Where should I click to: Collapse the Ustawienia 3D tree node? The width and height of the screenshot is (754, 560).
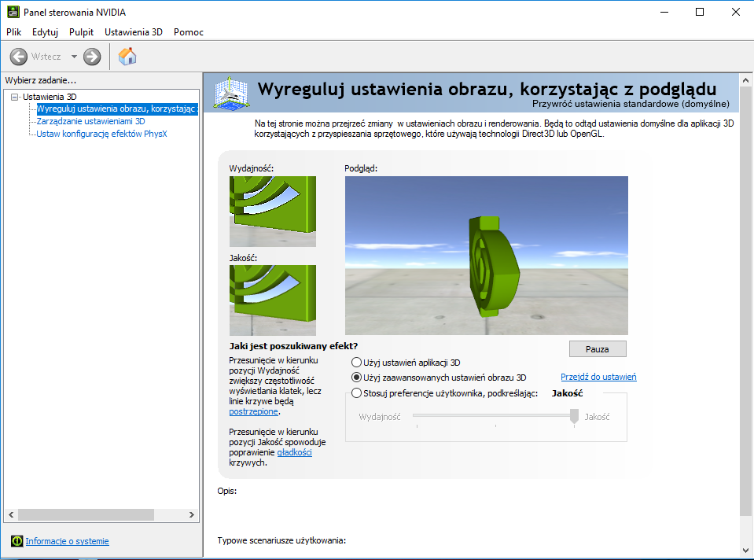14,97
